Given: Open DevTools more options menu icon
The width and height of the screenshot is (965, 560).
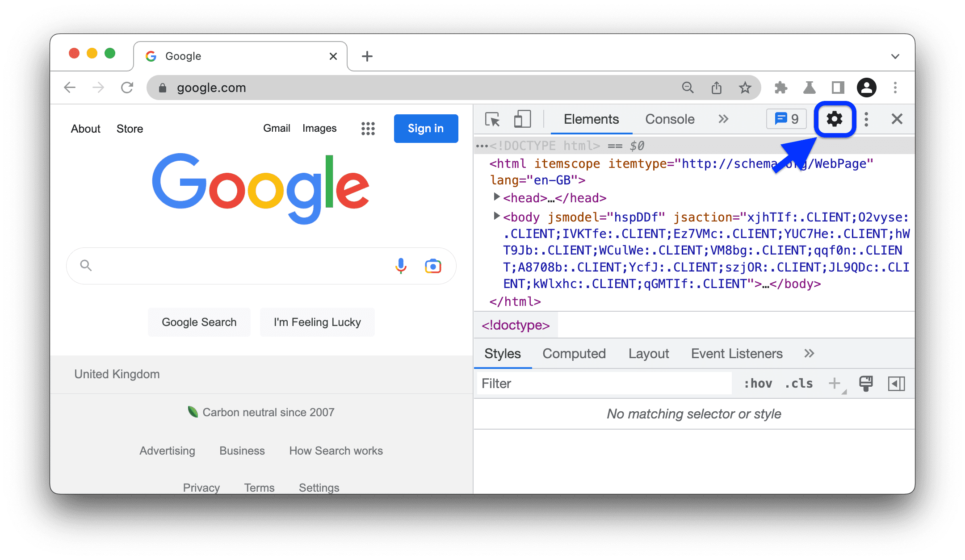Looking at the screenshot, I should click(x=867, y=120).
